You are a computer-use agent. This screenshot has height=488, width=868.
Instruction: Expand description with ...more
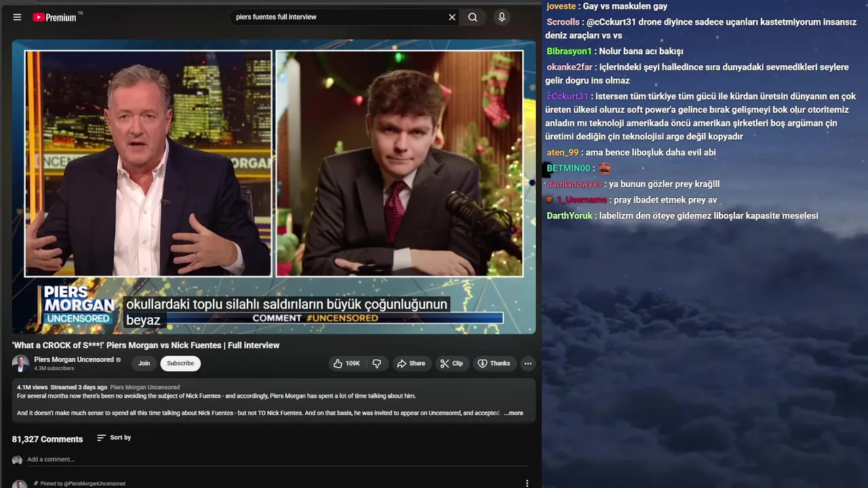513,413
